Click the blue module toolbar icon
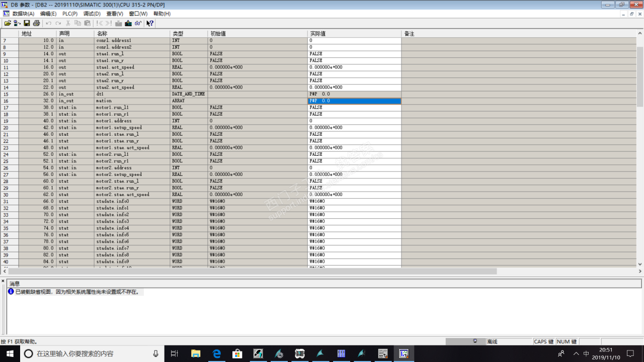This screenshot has height=362, width=644. point(128,23)
